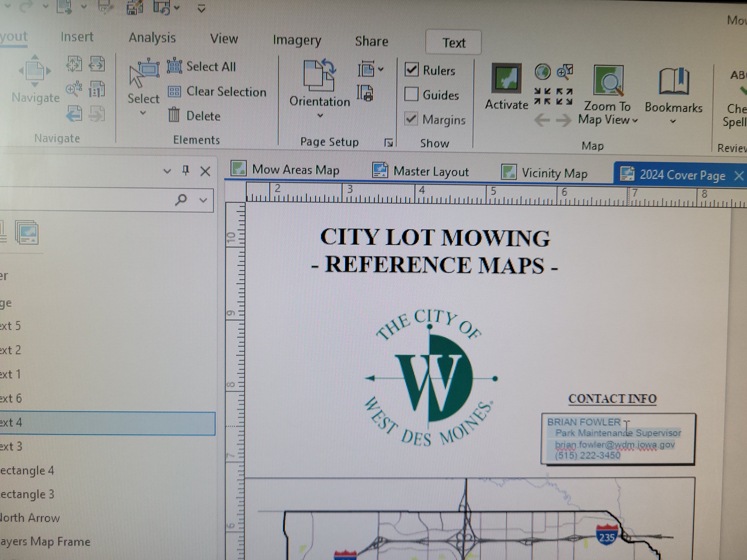
Task: Click the phone number (515) 222-3450
Action: tap(588, 455)
